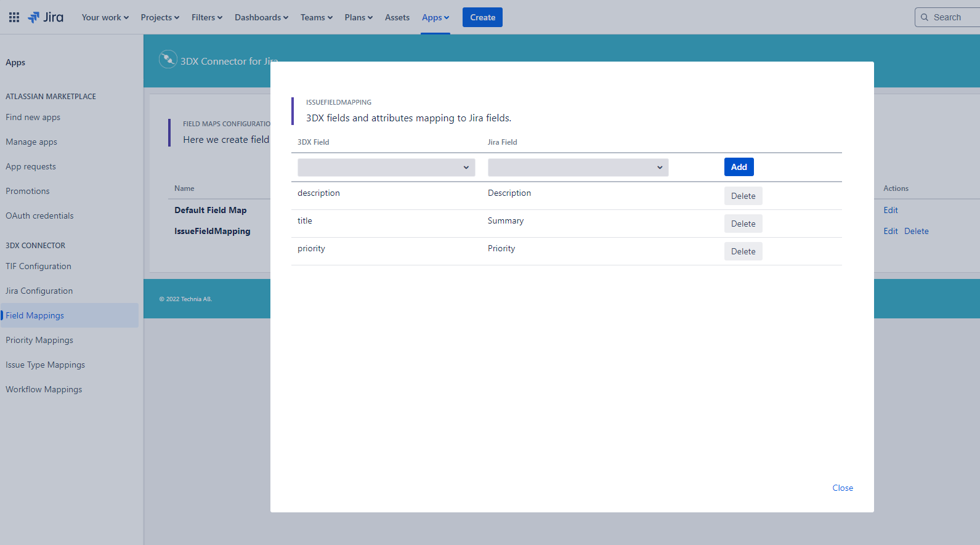Open TIF Configuration page
This screenshot has height=545, width=980.
[x=38, y=266]
